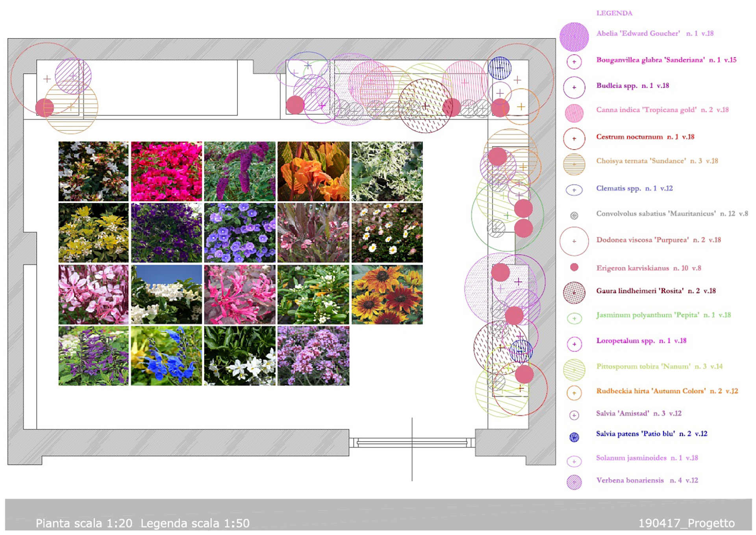
Task: Select the "Cestrum nocturnum" label text
Action: [x=629, y=137]
